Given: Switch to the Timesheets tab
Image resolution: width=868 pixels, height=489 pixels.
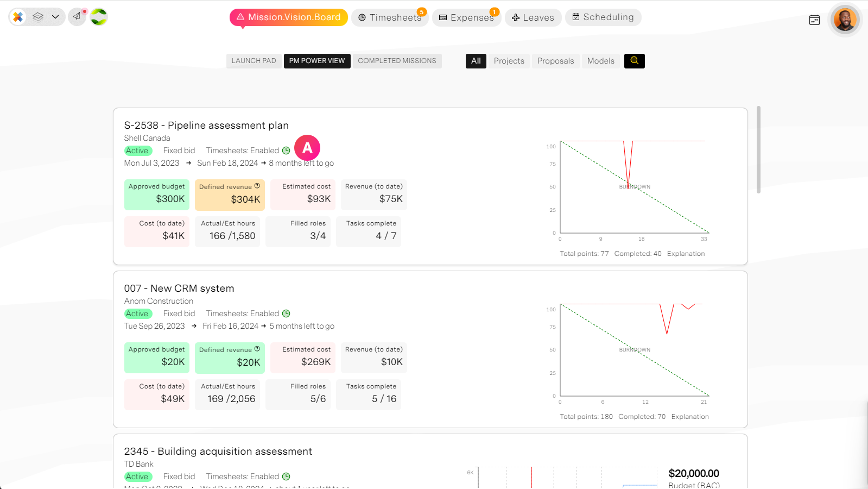Looking at the screenshot, I should (x=390, y=17).
